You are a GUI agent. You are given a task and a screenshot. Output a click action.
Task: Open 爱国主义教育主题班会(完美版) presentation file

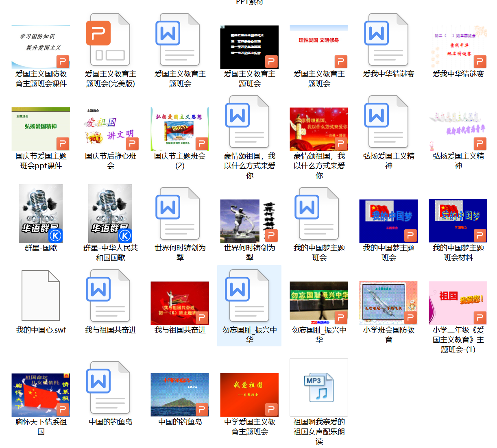point(110,40)
